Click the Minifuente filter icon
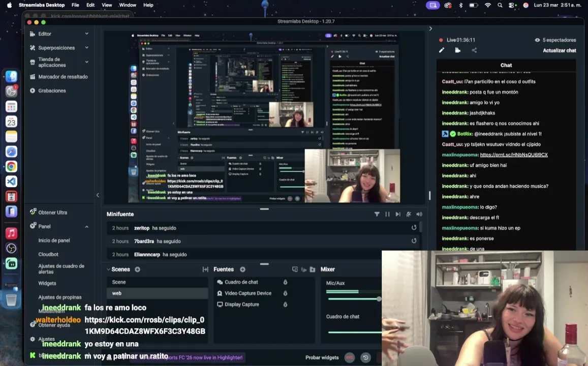 point(377,214)
